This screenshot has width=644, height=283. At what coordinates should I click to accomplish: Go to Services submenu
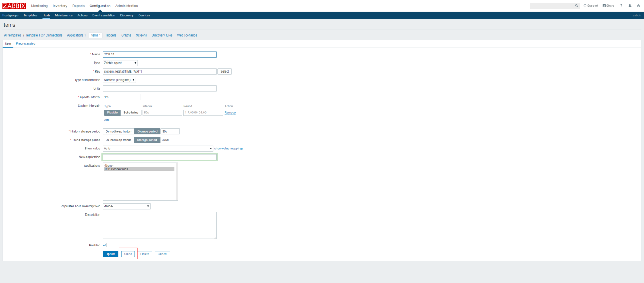click(144, 15)
